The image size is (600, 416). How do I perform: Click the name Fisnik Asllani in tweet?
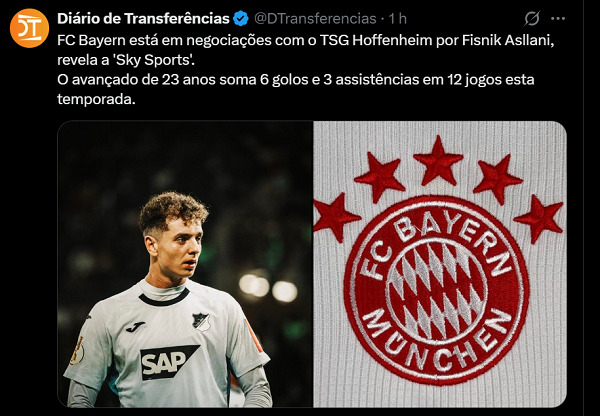tap(508, 40)
